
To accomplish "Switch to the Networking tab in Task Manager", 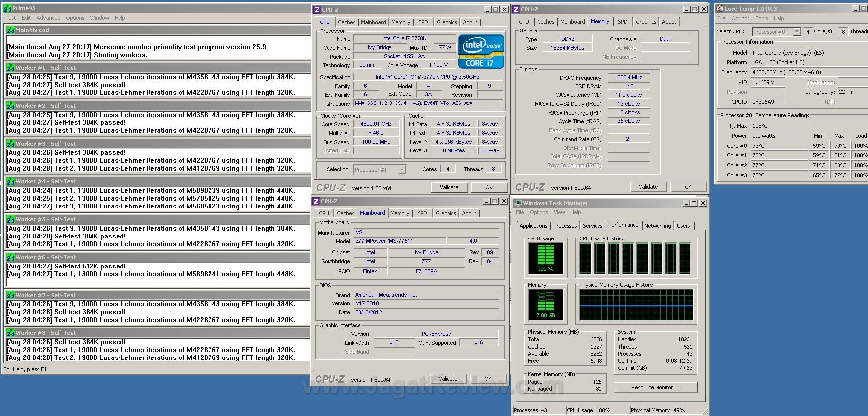I will 658,226.
